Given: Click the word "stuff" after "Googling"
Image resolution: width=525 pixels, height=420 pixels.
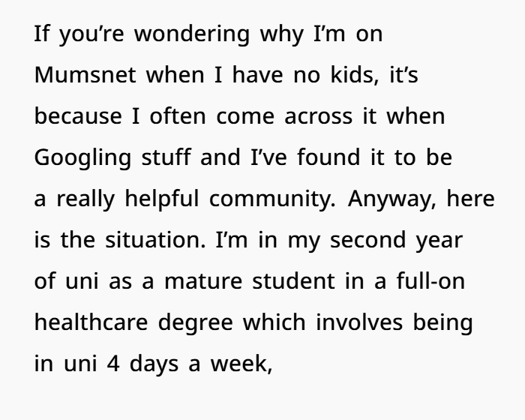Looking at the screenshot, I should 166,157.
